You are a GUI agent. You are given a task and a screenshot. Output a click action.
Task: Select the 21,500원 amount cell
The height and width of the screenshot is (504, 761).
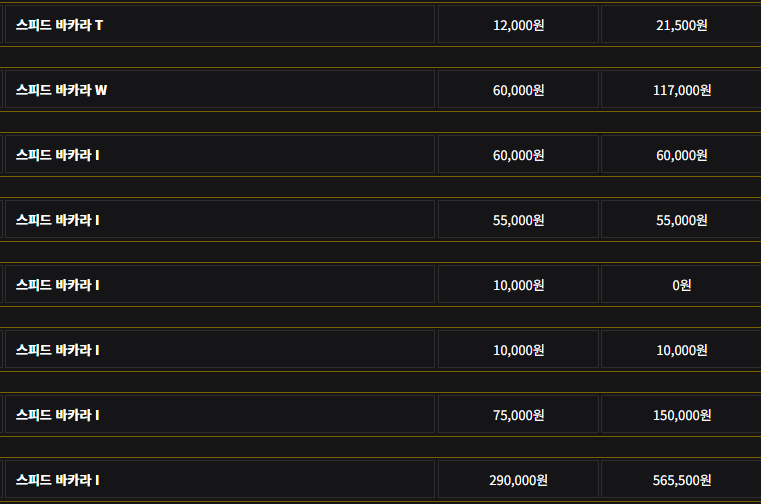click(x=681, y=25)
